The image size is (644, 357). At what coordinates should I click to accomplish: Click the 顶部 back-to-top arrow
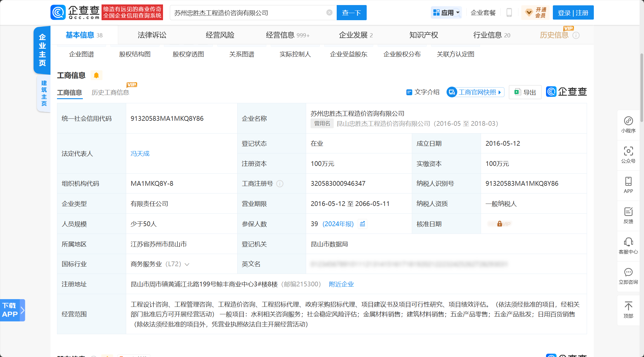tap(628, 306)
